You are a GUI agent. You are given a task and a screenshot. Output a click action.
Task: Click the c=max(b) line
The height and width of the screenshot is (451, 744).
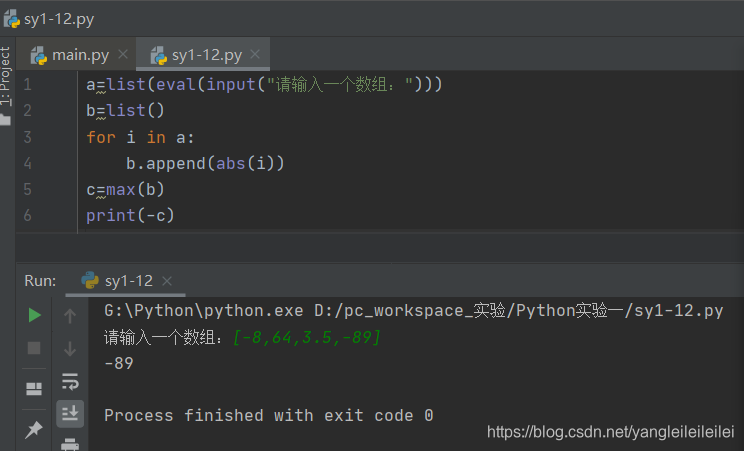[125, 189]
